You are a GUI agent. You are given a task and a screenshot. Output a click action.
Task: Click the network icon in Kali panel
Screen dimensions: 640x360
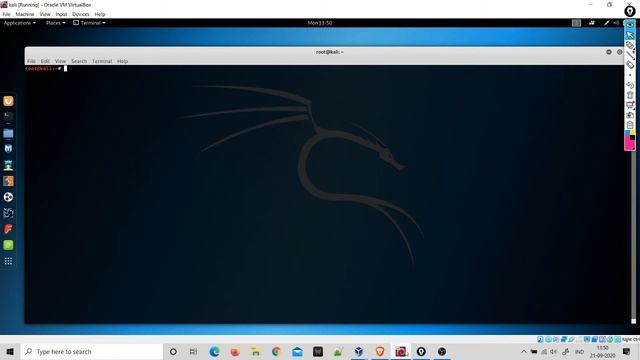tap(592, 23)
